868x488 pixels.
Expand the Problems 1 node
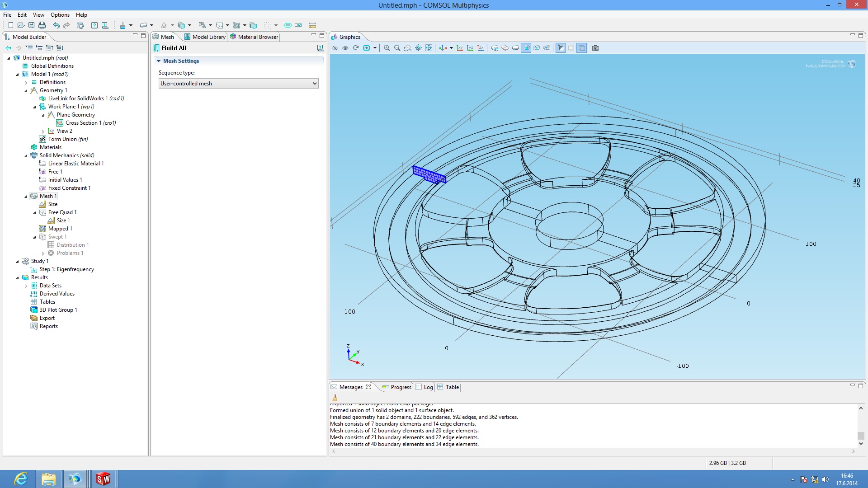43,253
